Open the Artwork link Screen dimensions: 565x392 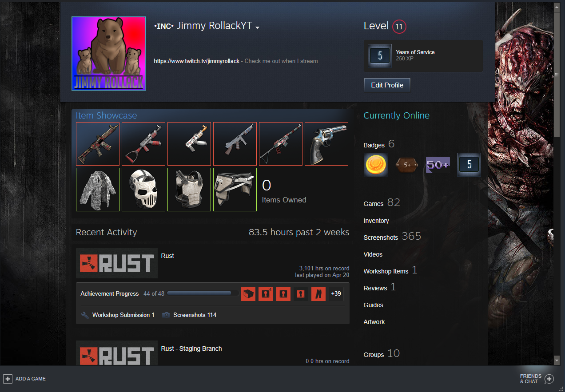[374, 322]
